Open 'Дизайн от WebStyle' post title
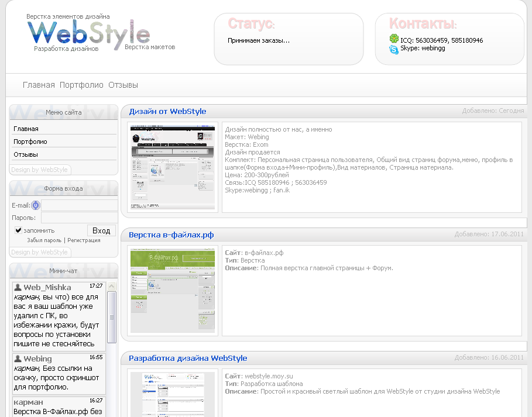532x417 pixels. 167,111
